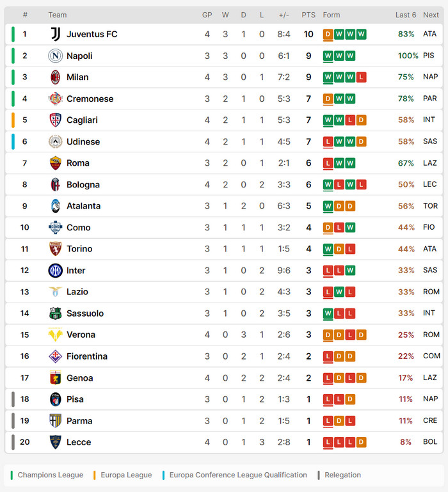
Task: Click the Napoli club logo
Action: [x=55, y=56]
